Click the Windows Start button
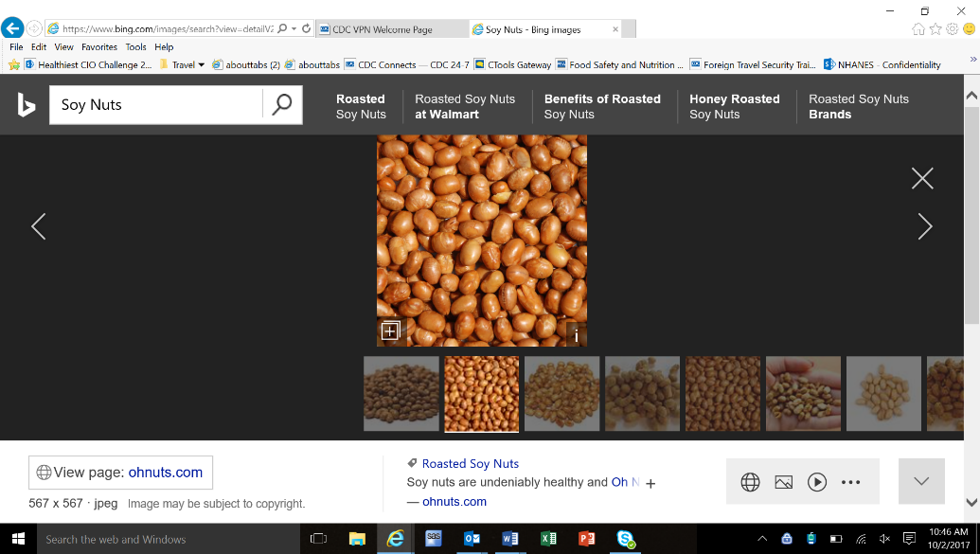 pos(18,539)
